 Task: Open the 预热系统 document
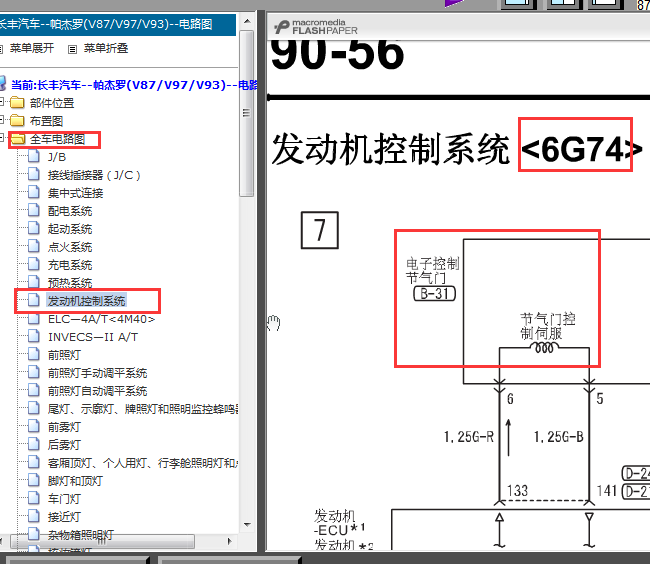click(70, 283)
